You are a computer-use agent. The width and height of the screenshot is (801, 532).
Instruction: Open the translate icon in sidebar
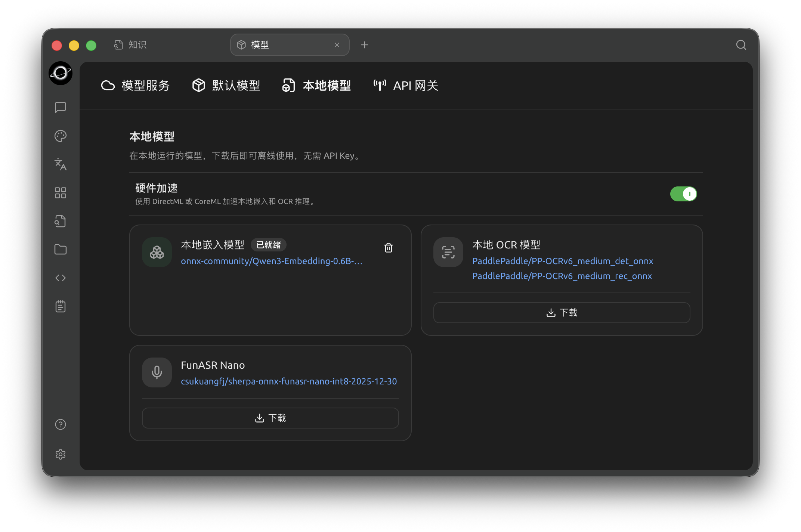click(61, 164)
